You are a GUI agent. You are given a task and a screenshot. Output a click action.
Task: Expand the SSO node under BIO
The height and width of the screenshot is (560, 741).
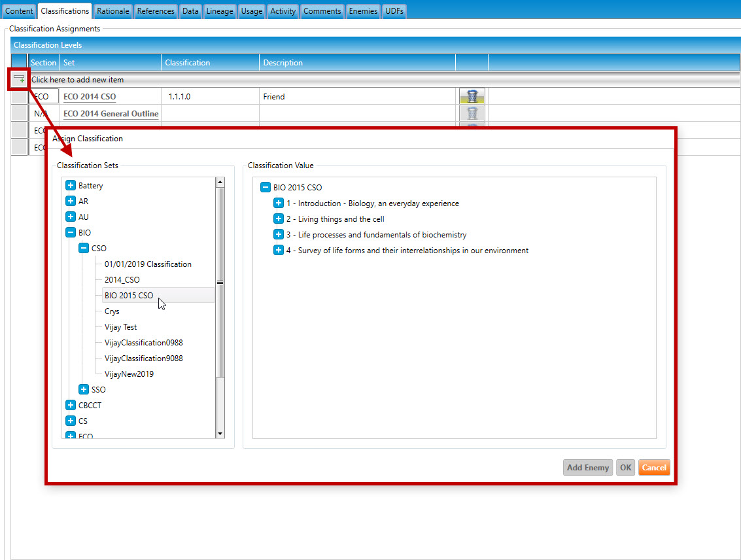[x=84, y=390]
